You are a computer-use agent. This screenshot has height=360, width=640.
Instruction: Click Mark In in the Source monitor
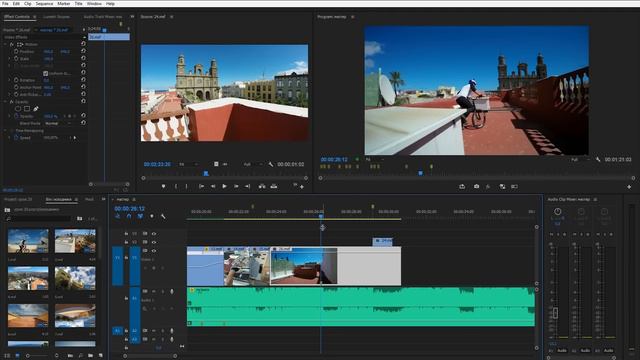tap(176, 186)
